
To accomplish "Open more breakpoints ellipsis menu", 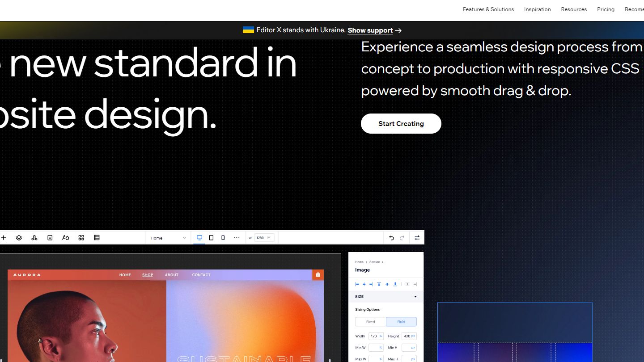I will point(236,238).
